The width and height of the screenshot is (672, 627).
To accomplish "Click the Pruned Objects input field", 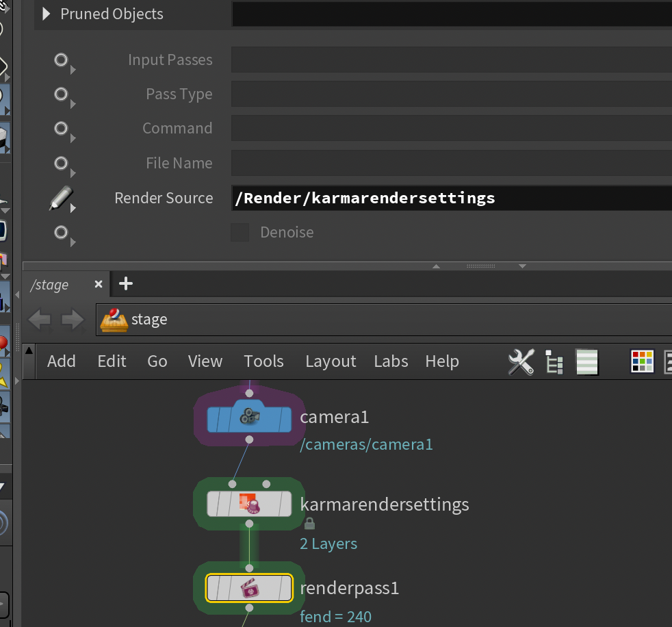I will (x=452, y=14).
